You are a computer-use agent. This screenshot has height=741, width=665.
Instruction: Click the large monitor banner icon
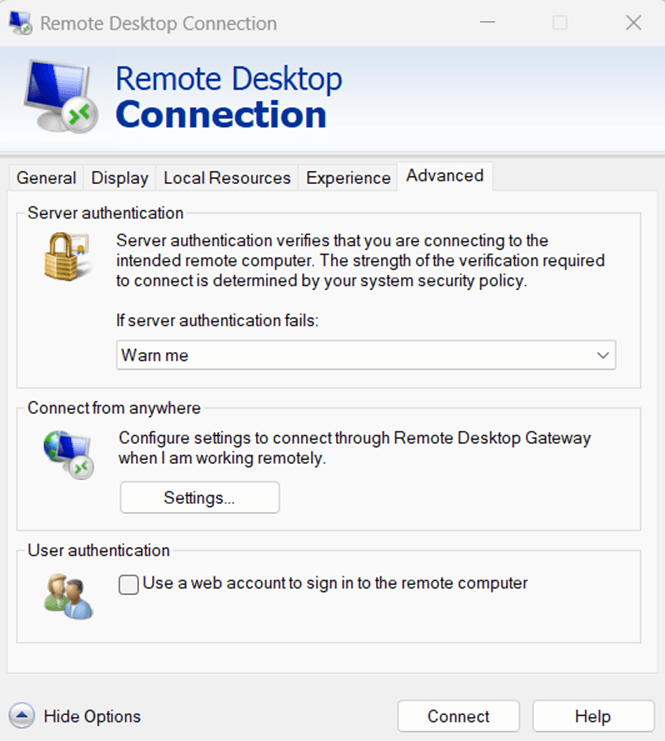60,96
